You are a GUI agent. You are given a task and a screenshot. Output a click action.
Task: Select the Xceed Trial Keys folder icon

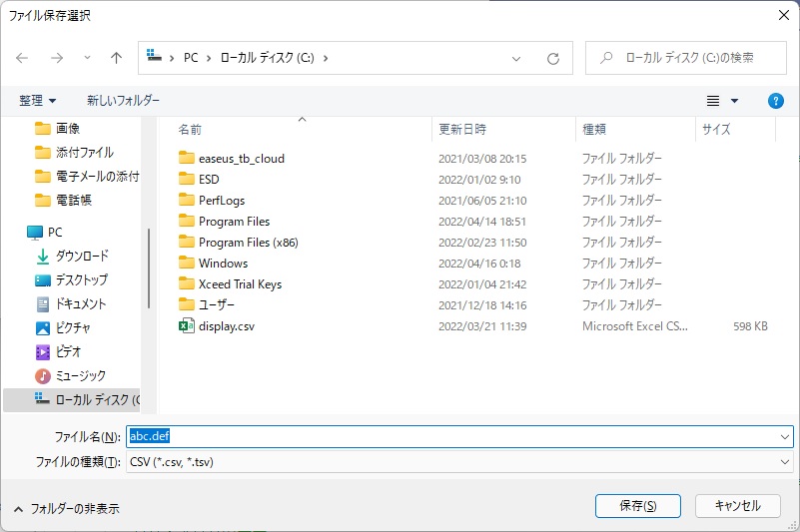186,283
